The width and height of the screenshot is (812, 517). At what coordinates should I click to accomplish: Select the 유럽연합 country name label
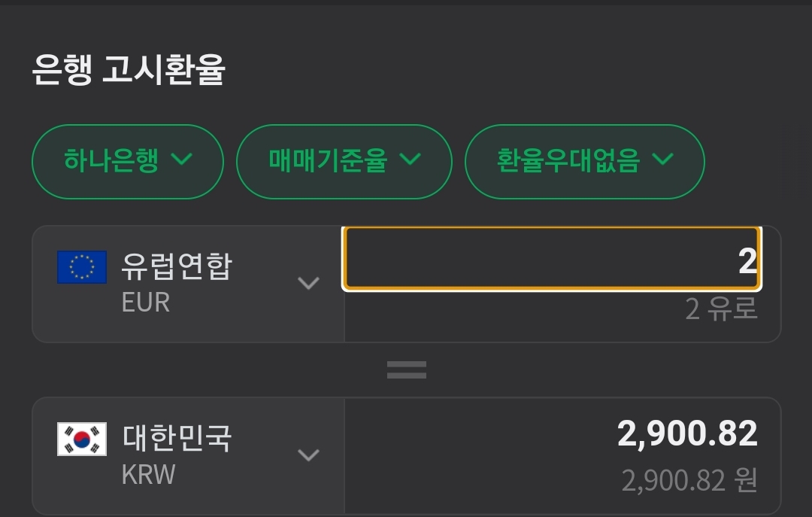[177, 267]
